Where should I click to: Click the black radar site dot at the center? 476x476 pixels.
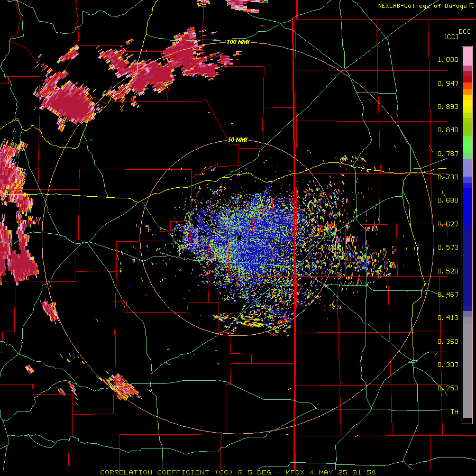[239, 238]
